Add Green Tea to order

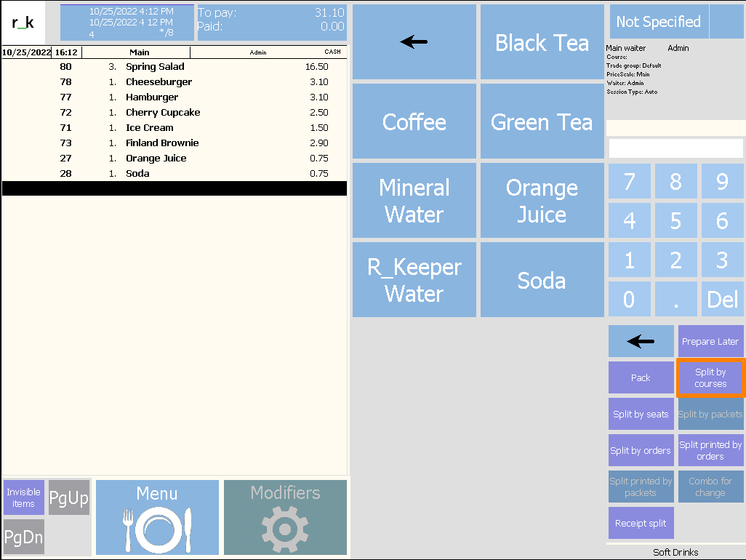point(542,121)
